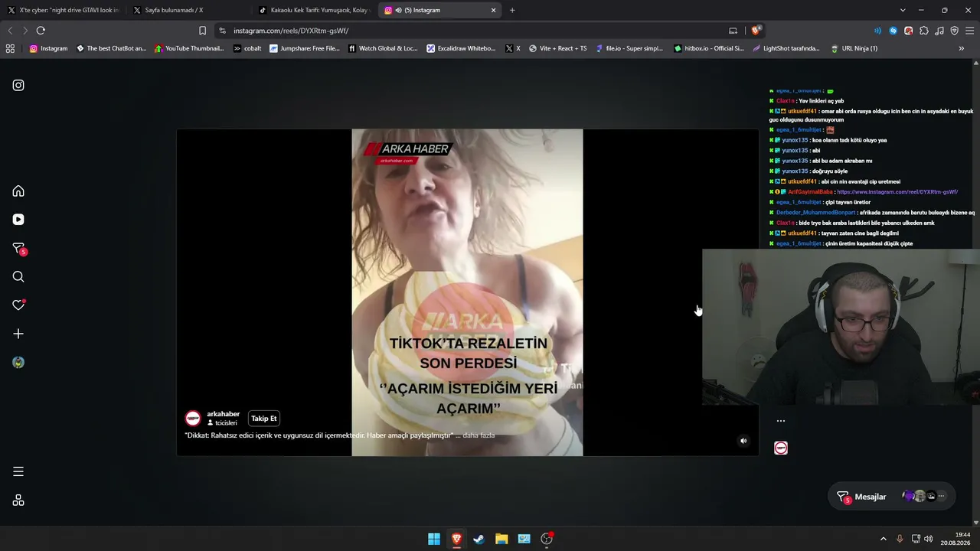Click the Instagram reel link in chat
The image size is (980, 551).
(897, 192)
